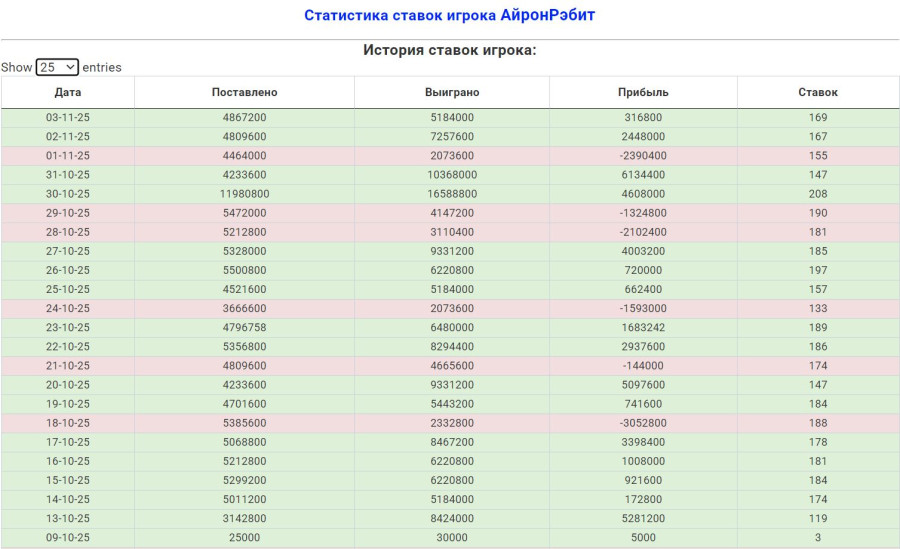
Task: Select the 16588800 winnings cell
Action: pos(452,194)
